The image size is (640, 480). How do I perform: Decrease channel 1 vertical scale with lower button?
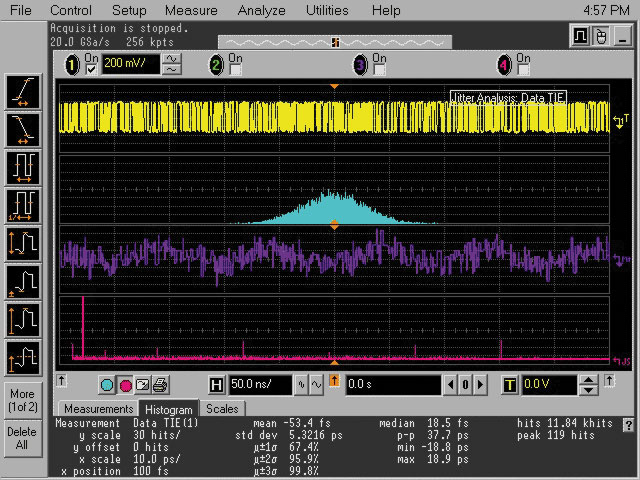pyautogui.click(x=172, y=70)
